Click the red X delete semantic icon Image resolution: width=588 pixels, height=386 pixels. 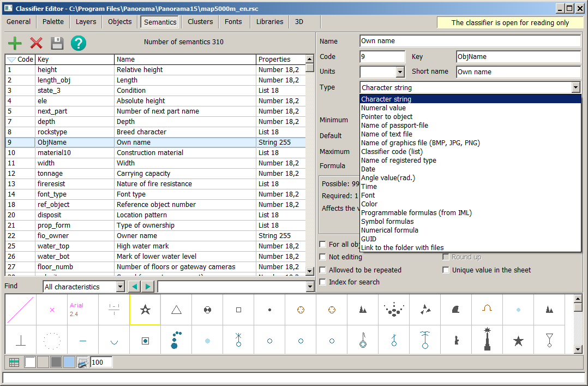[x=36, y=44]
